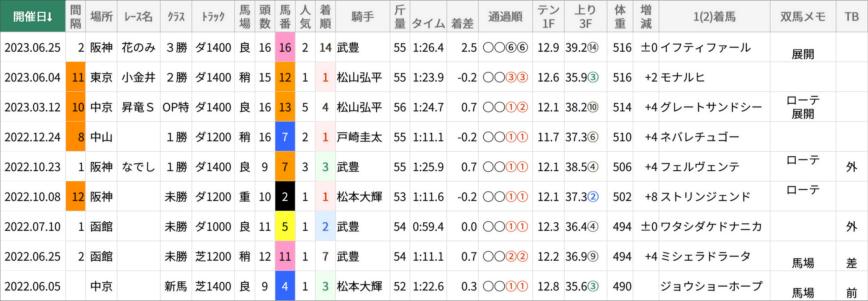The height and width of the screenshot is (301, 868).
Task: Click TB cell 差
Action: tap(852, 263)
